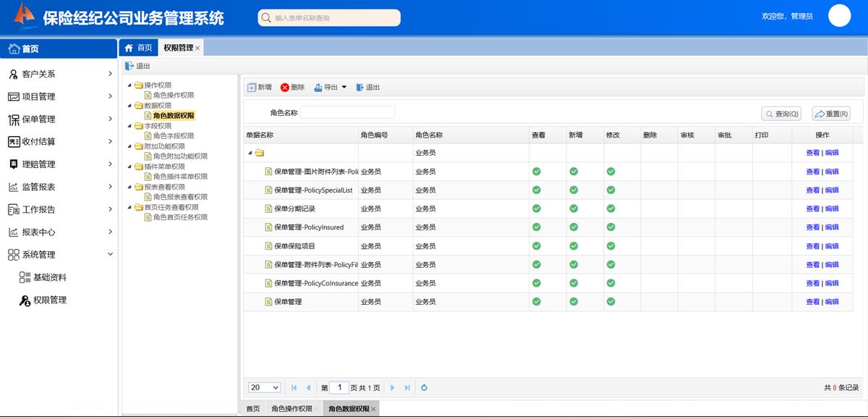Click the 工作报告 sidebar icon
Image resolution: width=868 pixels, height=417 pixels.
tap(13, 209)
